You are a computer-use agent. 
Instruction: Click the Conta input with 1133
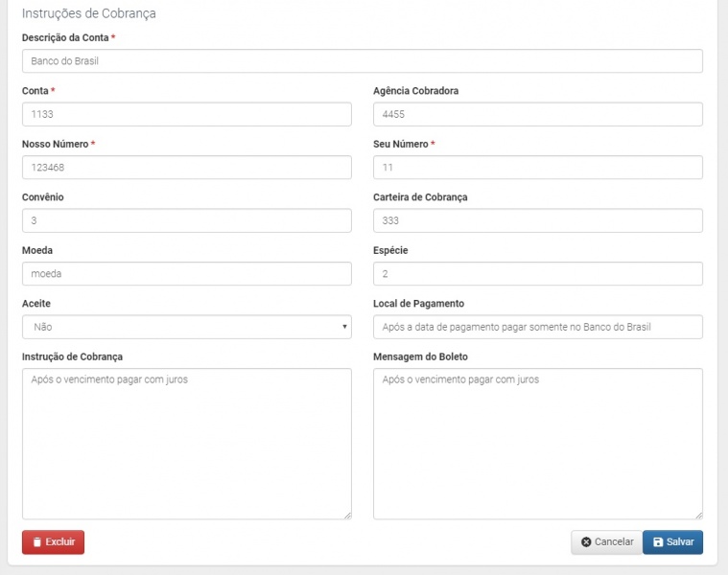187,114
